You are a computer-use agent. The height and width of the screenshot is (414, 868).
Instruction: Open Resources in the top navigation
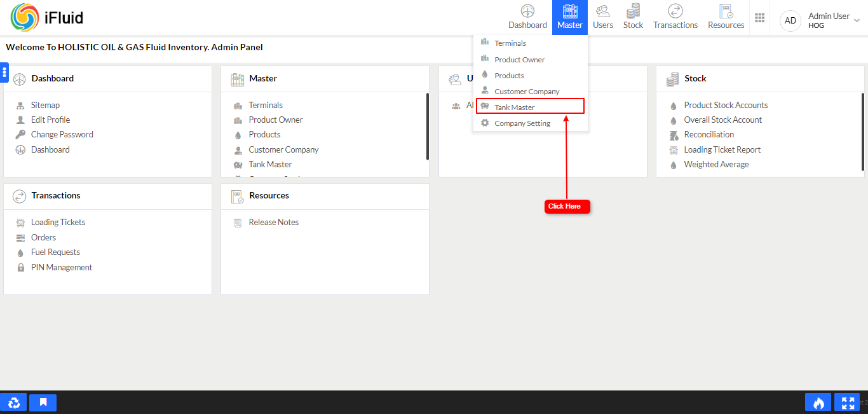click(x=726, y=17)
